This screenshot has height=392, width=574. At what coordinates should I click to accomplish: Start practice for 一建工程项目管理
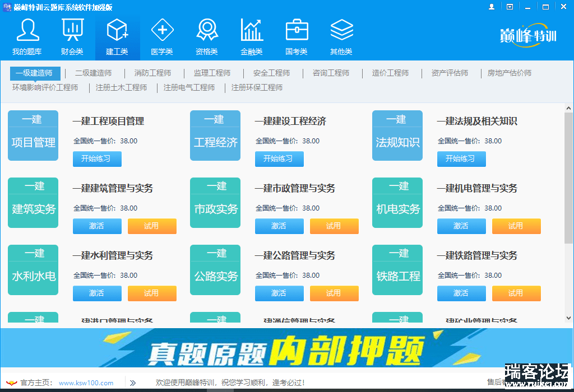click(97, 158)
